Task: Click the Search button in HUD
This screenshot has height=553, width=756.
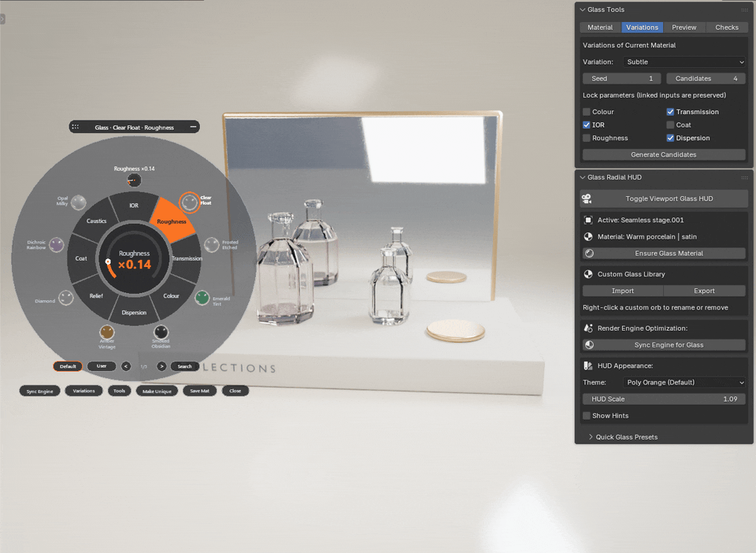Action: click(x=184, y=366)
